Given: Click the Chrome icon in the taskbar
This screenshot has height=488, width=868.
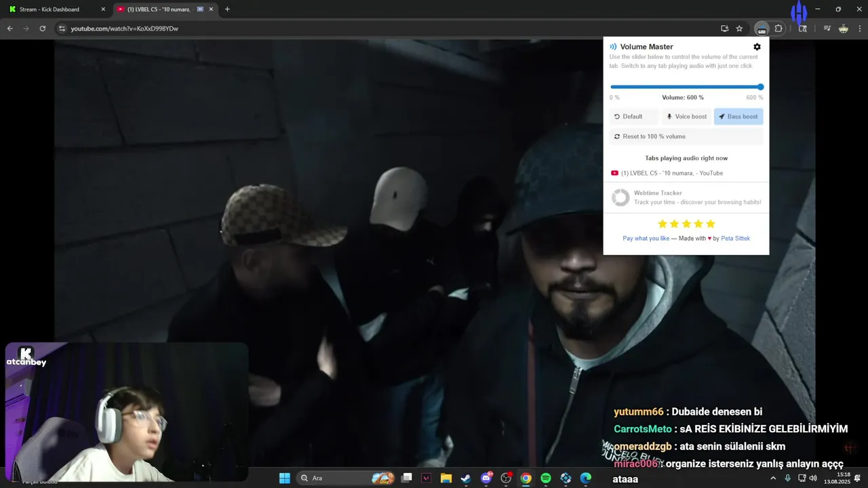Looking at the screenshot, I should [526, 478].
